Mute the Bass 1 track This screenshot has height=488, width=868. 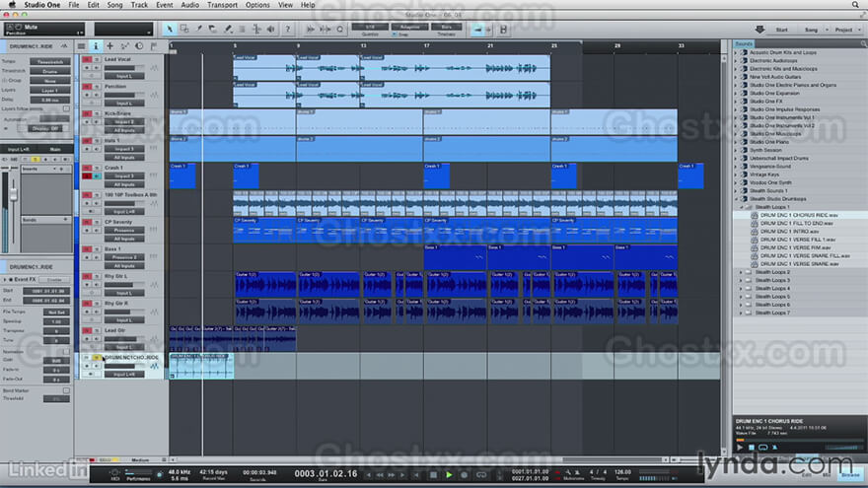click(87, 249)
